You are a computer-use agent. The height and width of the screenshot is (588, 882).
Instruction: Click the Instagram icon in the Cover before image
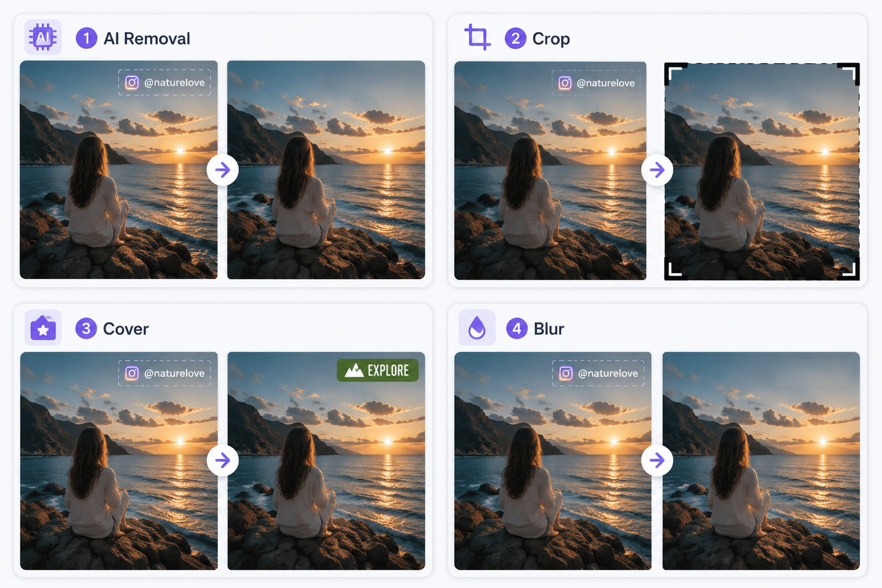click(132, 373)
